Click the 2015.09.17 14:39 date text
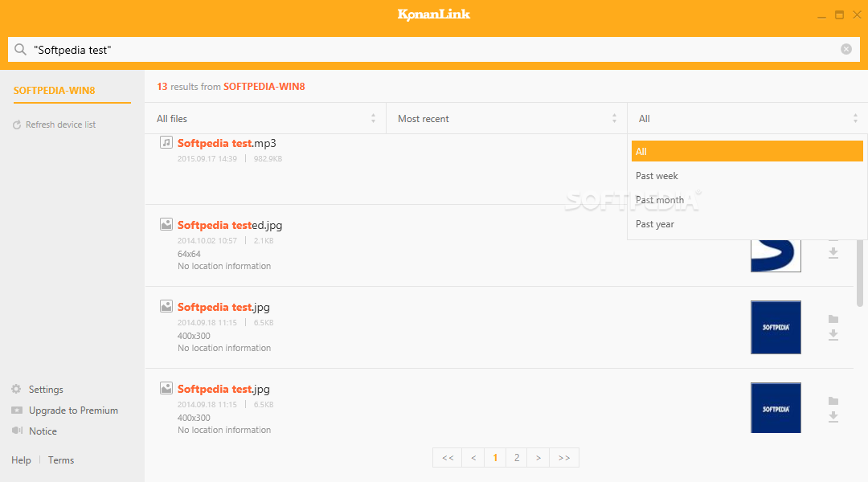The height and width of the screenshot is (482, 868). 207,159
